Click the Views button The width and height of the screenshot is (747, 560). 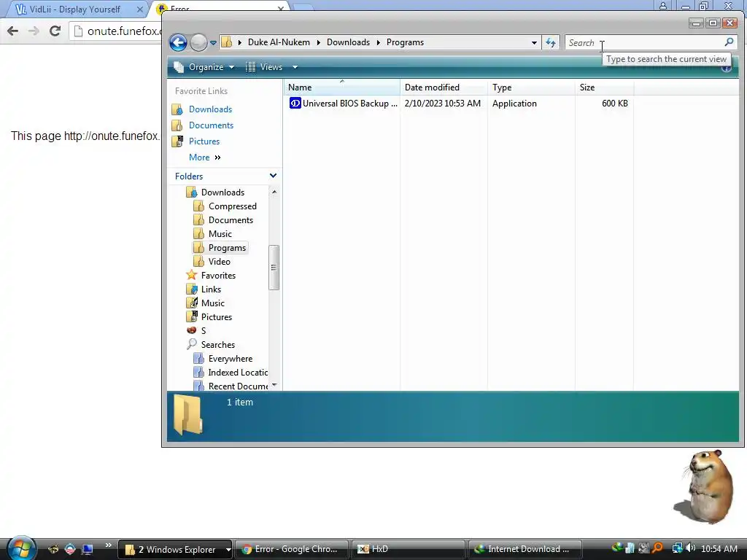[x=264, y=67]
